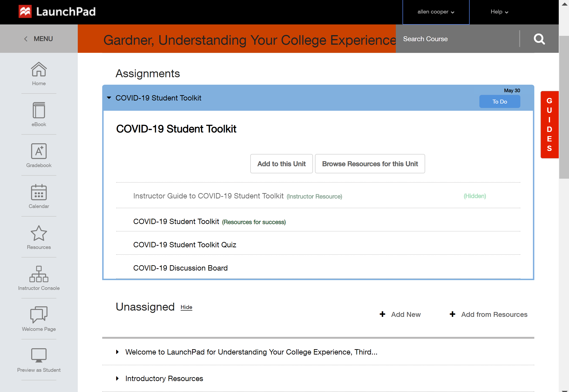Open the eBook sidebar icon

pyautogui.click(x=39, y=110)
